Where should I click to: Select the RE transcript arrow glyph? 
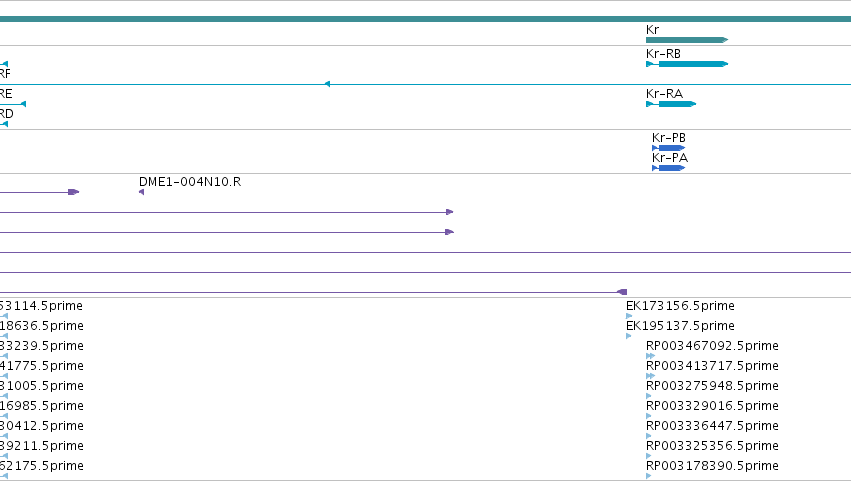pyautogui.click(x=13, y=104)
